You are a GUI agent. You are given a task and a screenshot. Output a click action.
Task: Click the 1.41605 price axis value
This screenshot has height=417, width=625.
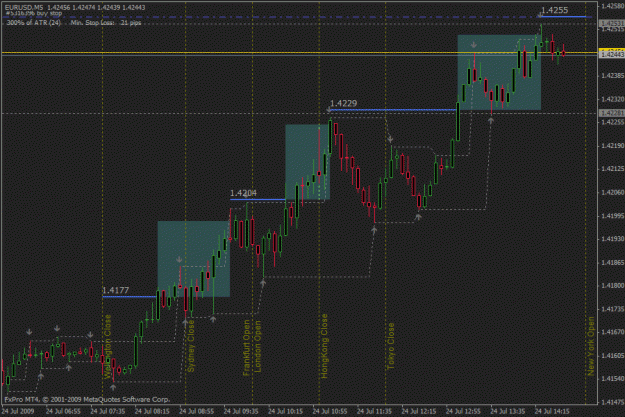click(x=613, y=355)
